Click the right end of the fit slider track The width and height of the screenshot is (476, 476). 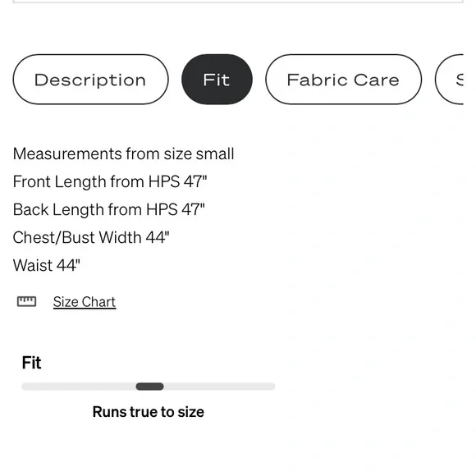pyautogui.click(x=272, y=387)
